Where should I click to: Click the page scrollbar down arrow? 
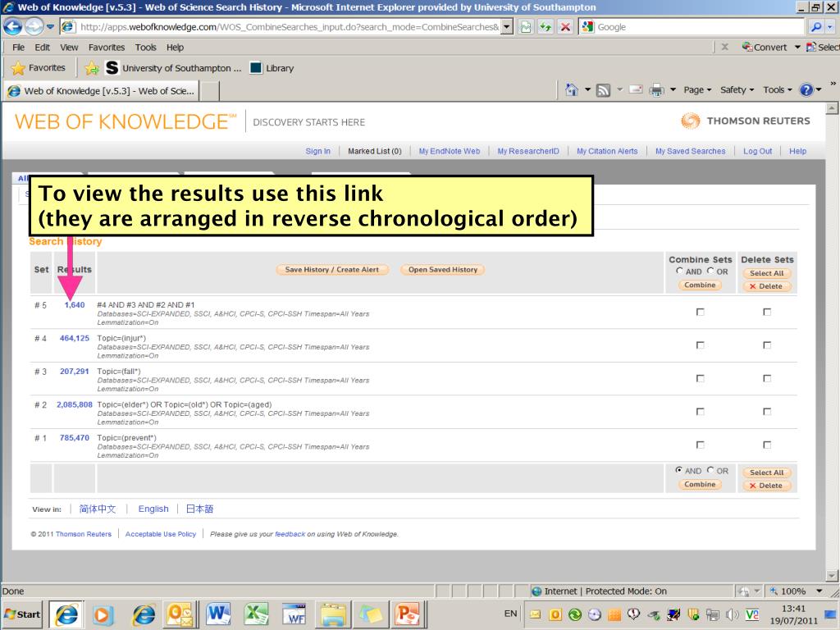pyautogui.click(x=832, y=576)
